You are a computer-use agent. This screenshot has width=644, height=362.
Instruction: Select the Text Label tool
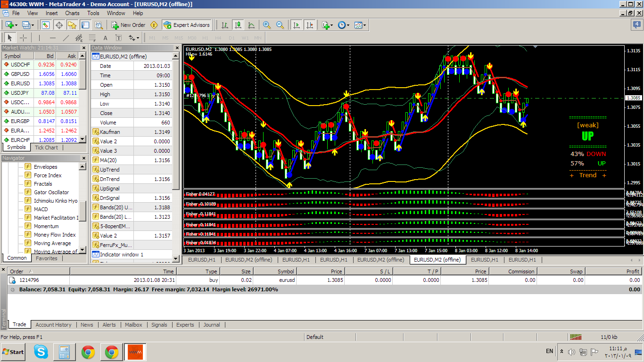point(118,38)
